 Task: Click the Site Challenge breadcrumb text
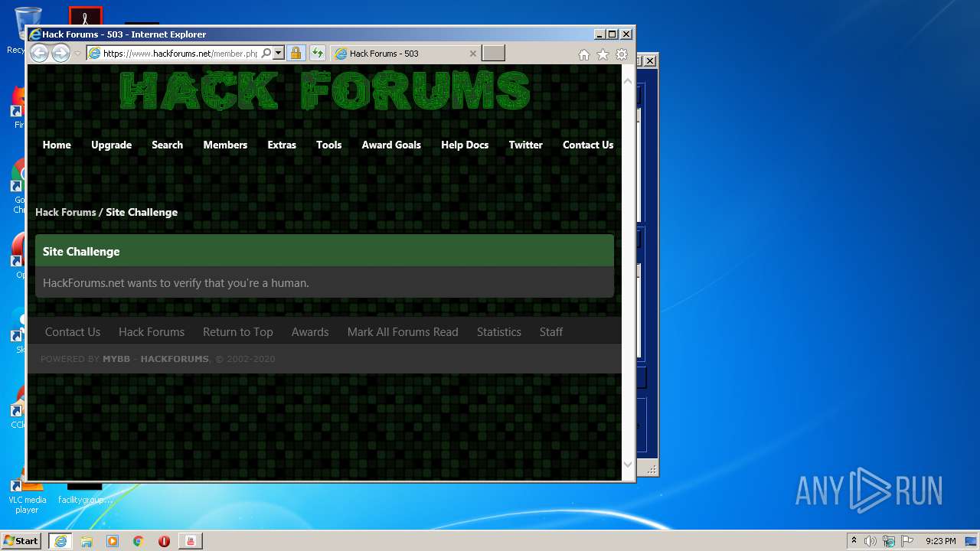pos(142,212)
